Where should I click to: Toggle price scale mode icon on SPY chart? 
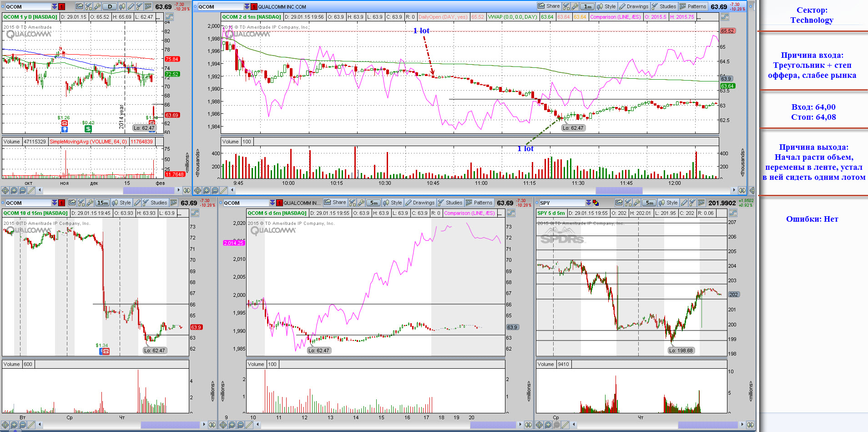733,213
